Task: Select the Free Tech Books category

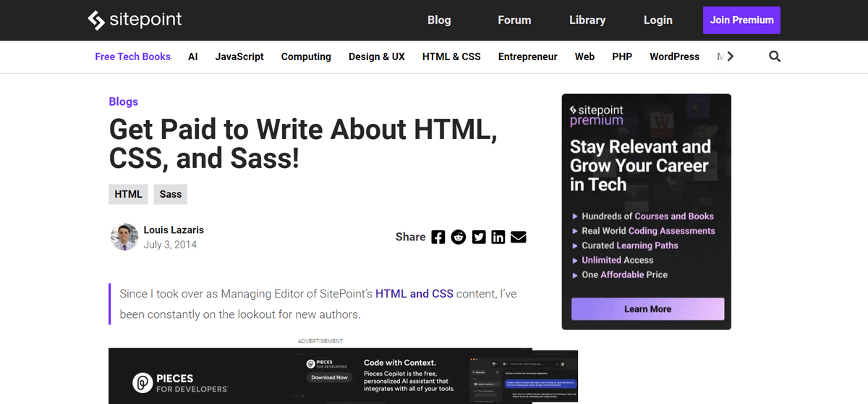Action: (x=133, y=56)
